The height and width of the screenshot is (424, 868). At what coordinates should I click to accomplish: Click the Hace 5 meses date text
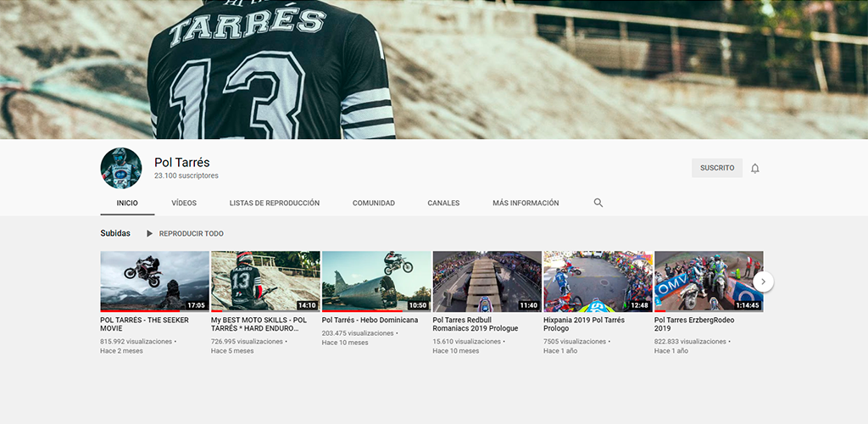tap(232, 351)
